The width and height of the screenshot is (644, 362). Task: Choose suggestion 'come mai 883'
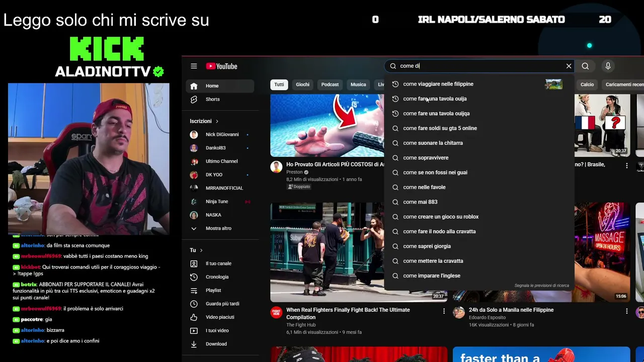pos(478,202)
